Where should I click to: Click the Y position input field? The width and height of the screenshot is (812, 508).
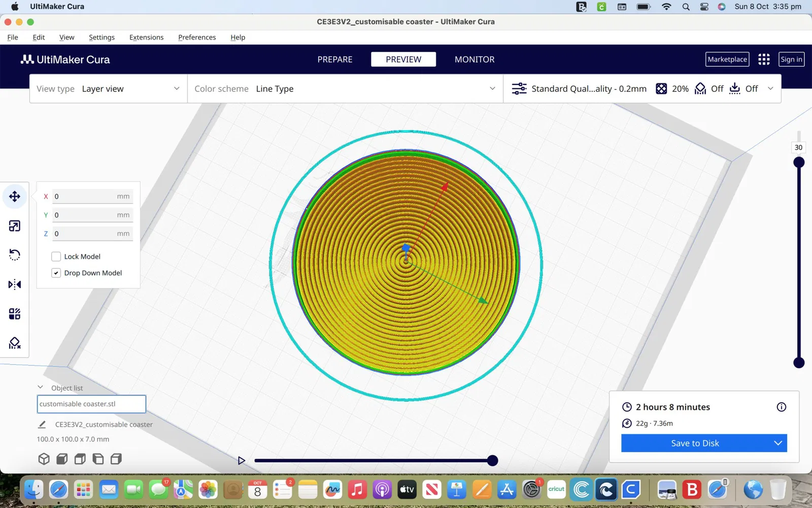pyautogui.click(x=92, y=215)
